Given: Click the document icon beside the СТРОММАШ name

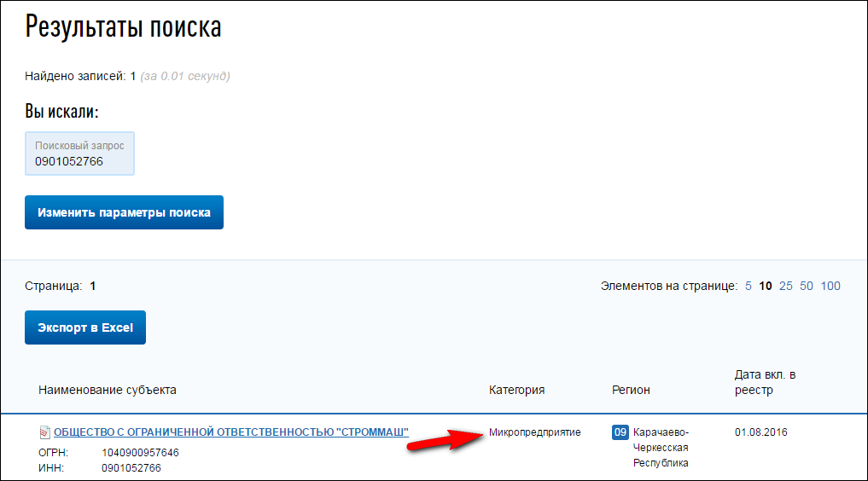Looking at the screenshot, I should pyautogui.click(x=44, y=432).
